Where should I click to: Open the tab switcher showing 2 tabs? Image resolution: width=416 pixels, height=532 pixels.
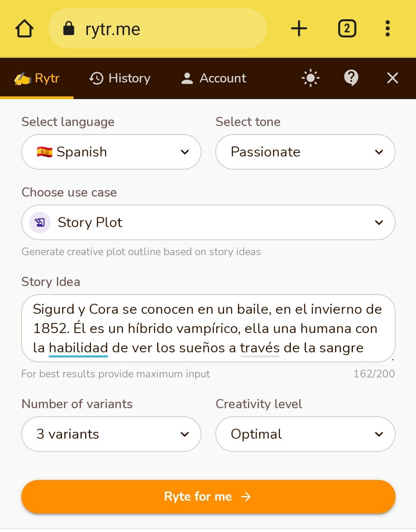pos(347,29)
